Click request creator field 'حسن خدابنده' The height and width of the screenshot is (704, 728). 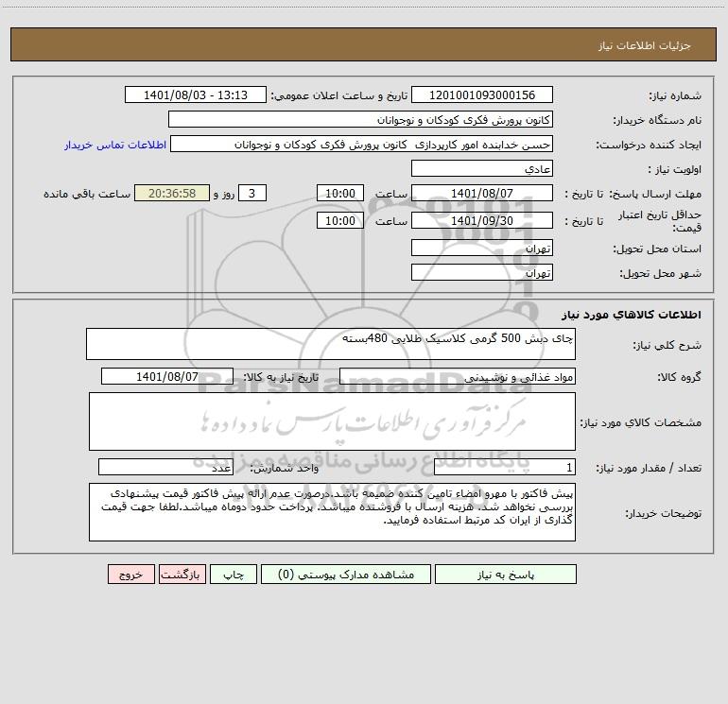click(362, 144)
